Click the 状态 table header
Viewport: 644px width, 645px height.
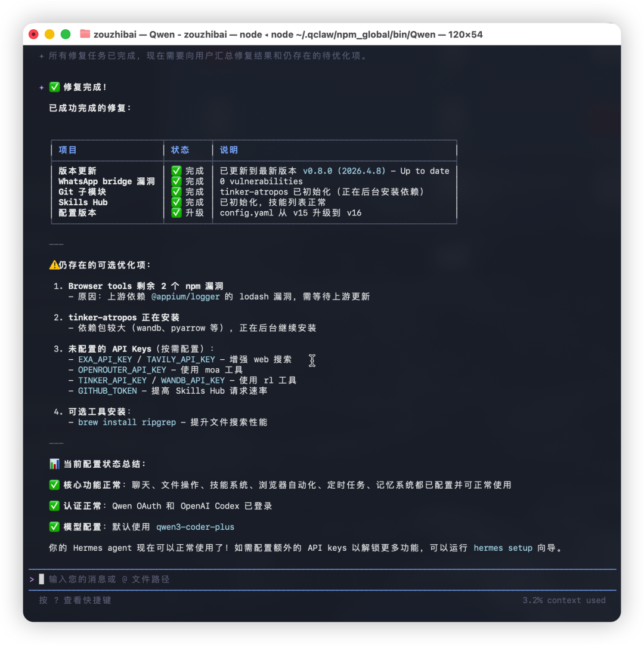180,150
